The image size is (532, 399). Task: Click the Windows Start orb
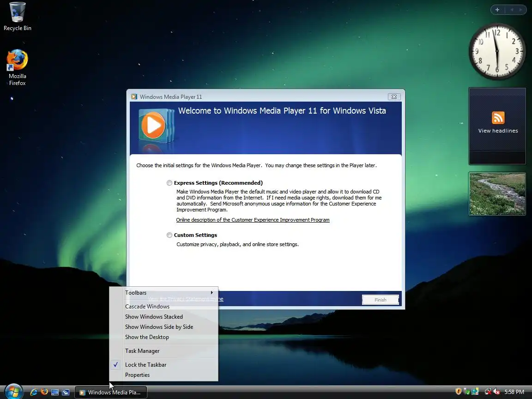[13, 392]
